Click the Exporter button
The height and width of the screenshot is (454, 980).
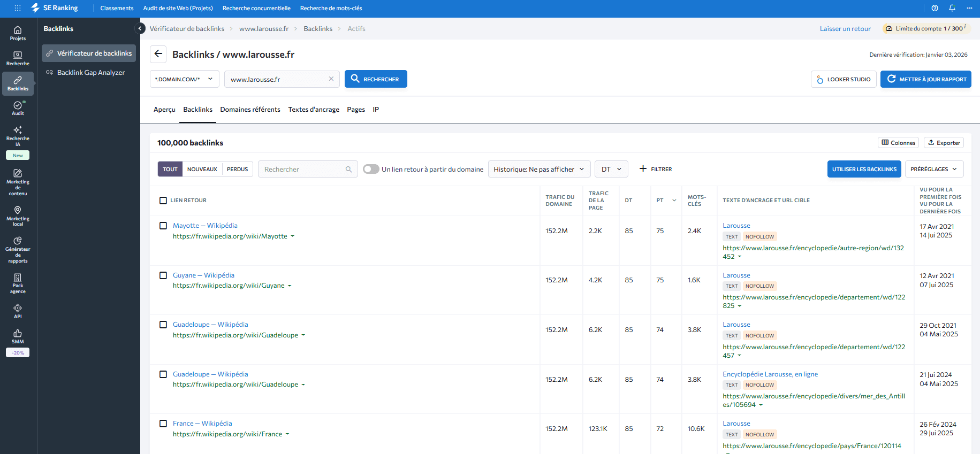click(x=944, y=143)
